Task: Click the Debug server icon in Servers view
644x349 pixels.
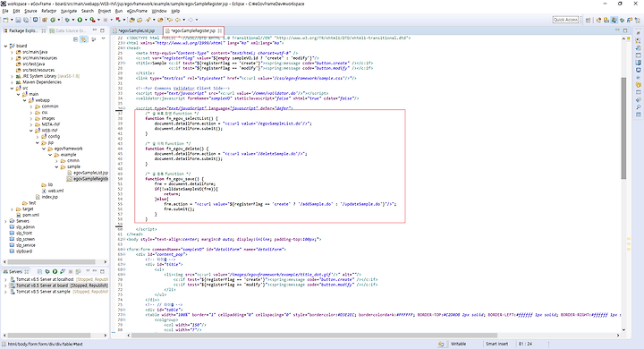Action: (47, 271)
